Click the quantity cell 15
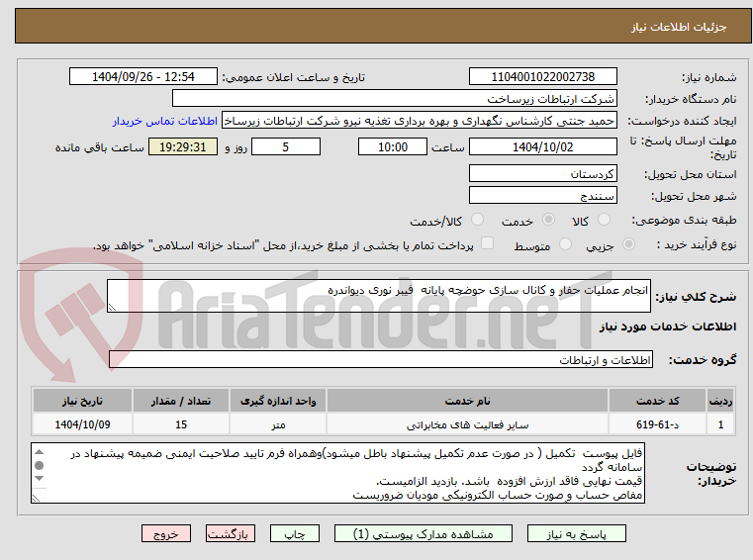Image resolution: width=753 pixels, height=560 pixels. click(181, 424)
